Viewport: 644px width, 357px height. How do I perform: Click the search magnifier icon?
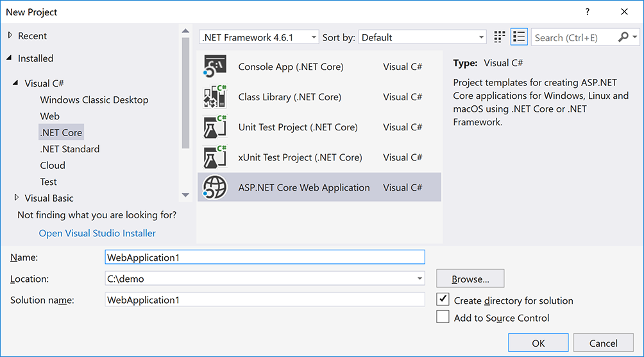point(623,37)
